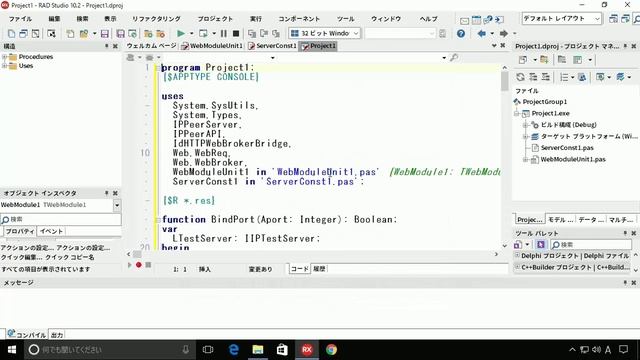Click the クイック コピー名 link
The height and width of the screenshot is (360, 640).
(70, 257)
